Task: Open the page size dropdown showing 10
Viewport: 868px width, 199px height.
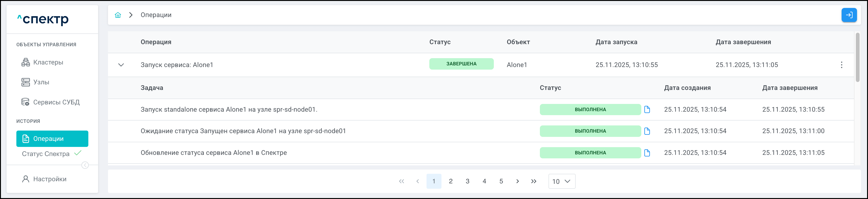Action: [561, 181]
